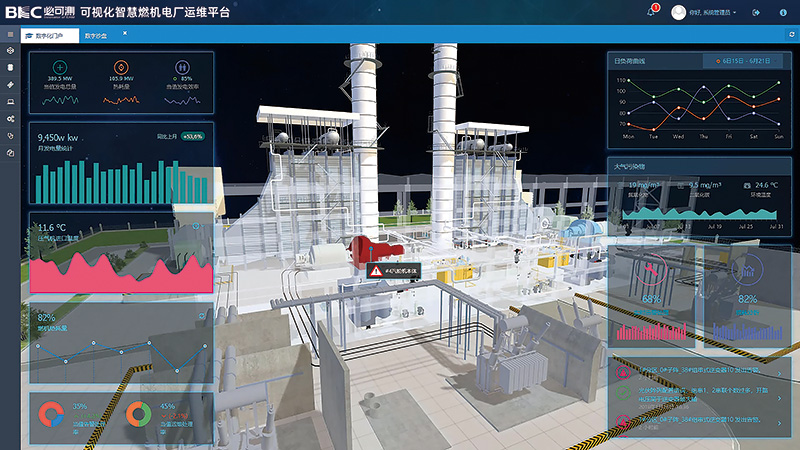Click the info icon at top right
The height and width of the screenshot is (450, 800).
(x=781, y=12)
